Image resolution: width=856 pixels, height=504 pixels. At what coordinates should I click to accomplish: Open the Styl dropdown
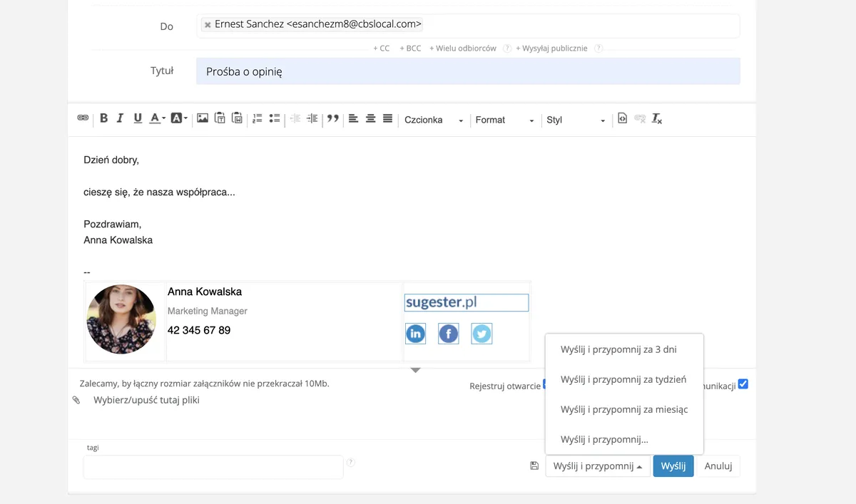click(x=576, y=120)
